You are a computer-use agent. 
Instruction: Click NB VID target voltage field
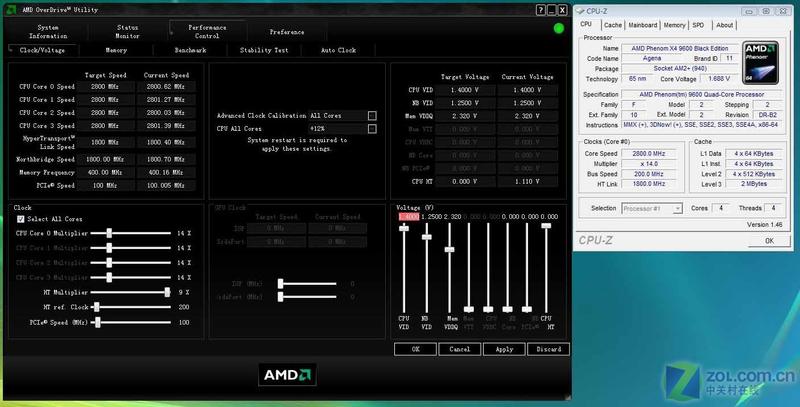(x=465, y=103)
